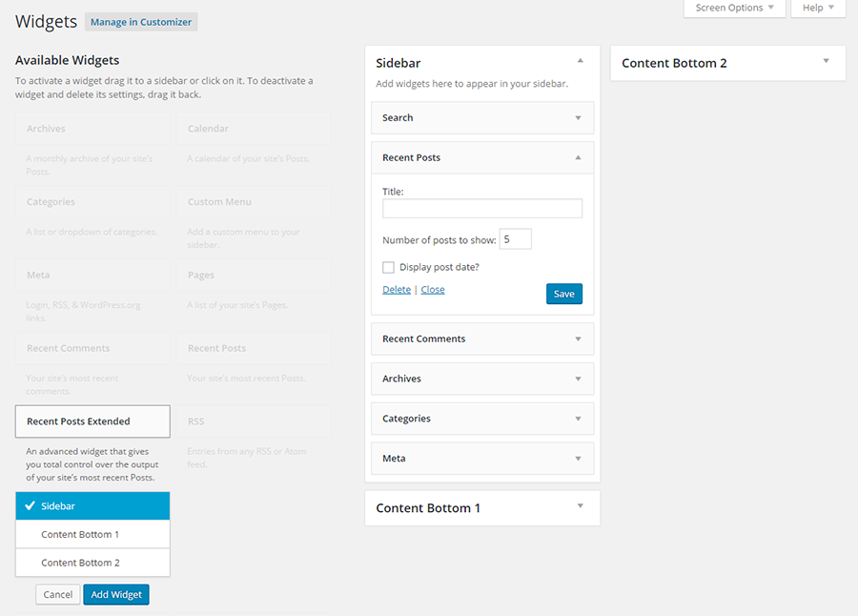Click the Title input field
Viewport: 858px width, 616px height.
pyautogui.click(x=481, y=208)
